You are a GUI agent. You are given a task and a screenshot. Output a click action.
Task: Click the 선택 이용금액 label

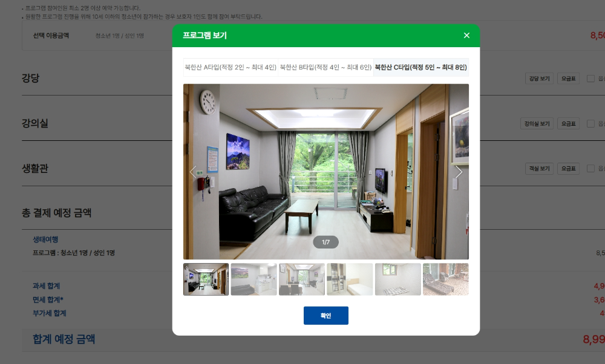(51, 36)
